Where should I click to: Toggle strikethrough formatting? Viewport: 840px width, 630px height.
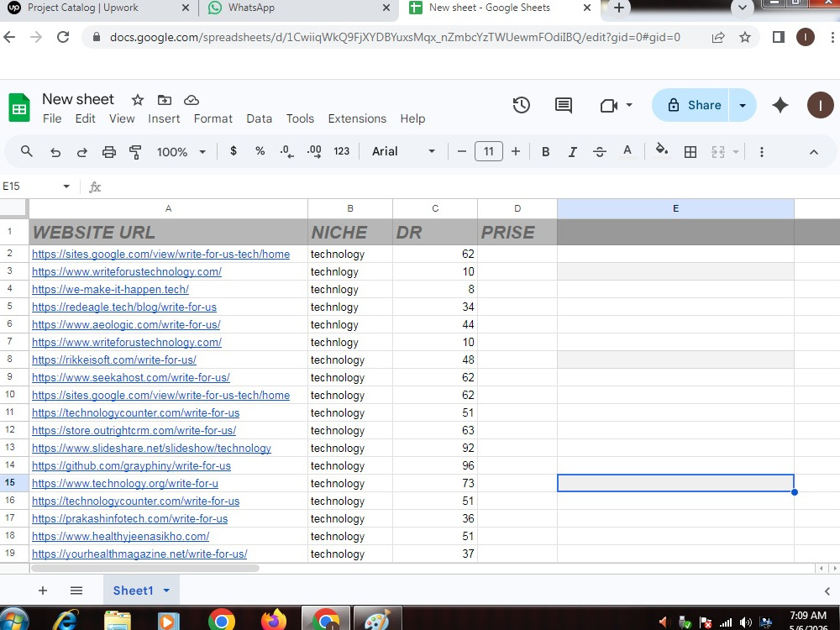(600, 152)
